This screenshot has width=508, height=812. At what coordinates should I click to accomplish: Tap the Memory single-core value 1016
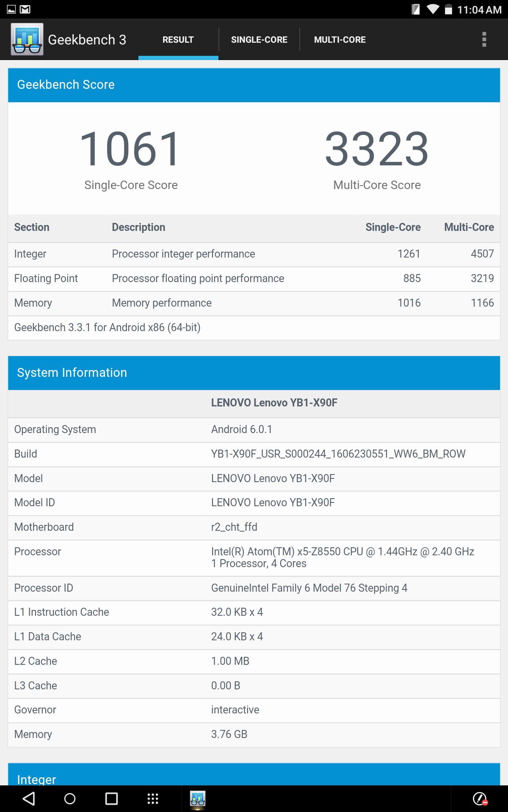(409, 303)
